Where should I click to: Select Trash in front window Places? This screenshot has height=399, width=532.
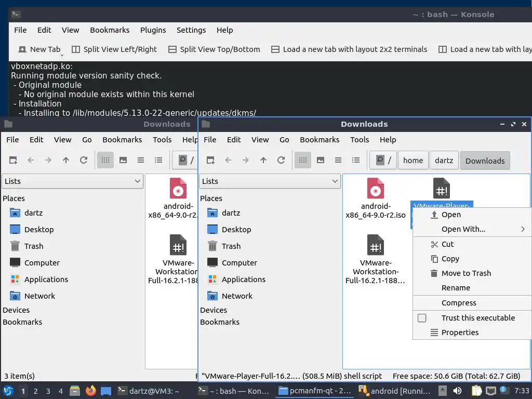pos(224,246)
